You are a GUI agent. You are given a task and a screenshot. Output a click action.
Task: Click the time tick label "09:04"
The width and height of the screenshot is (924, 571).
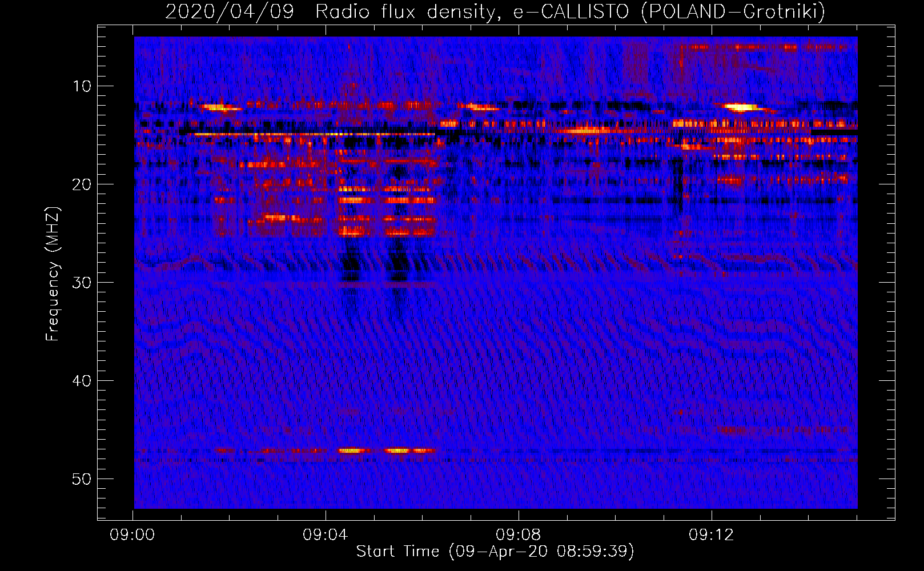tap(326, 535)
